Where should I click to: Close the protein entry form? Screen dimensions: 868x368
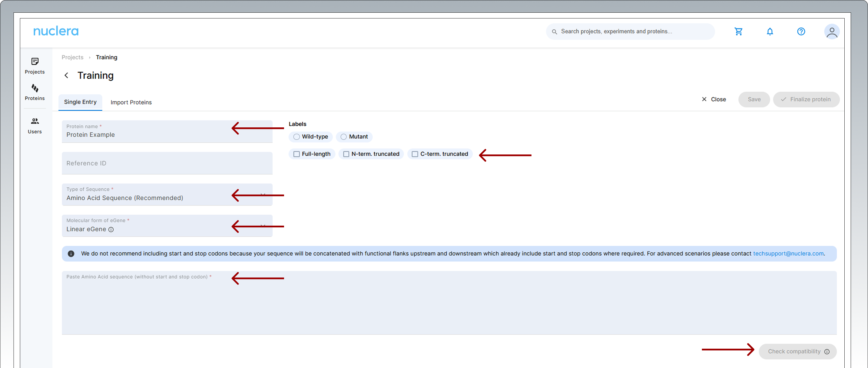pyautogui.click(x=714, y=99)
